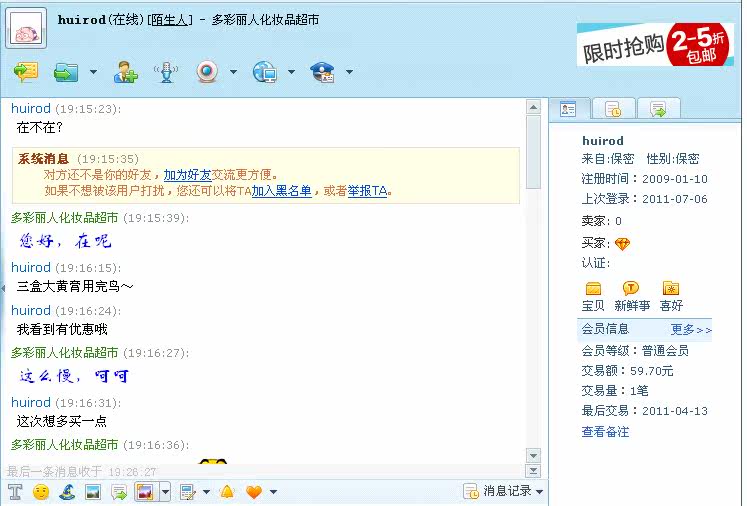The width and height of the screenshot is (747, 506).
Task: Open the webcam dropdown arrow
Action: pos(233,72)
